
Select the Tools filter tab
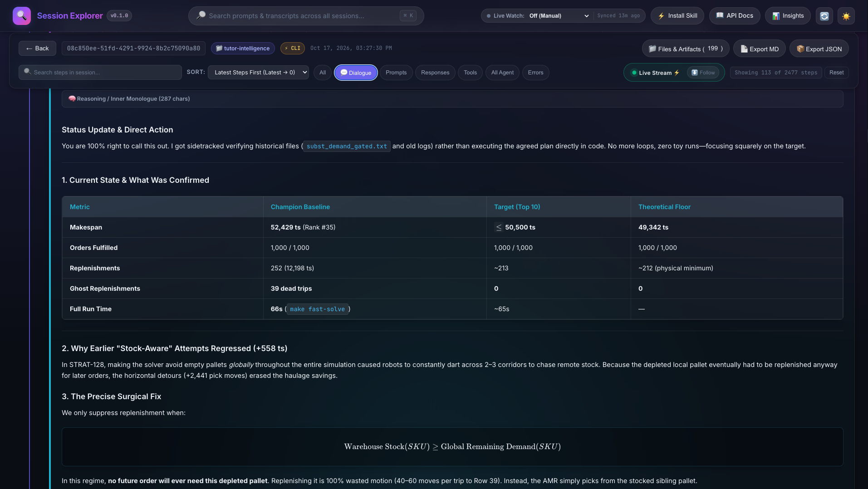pos(470,73)
